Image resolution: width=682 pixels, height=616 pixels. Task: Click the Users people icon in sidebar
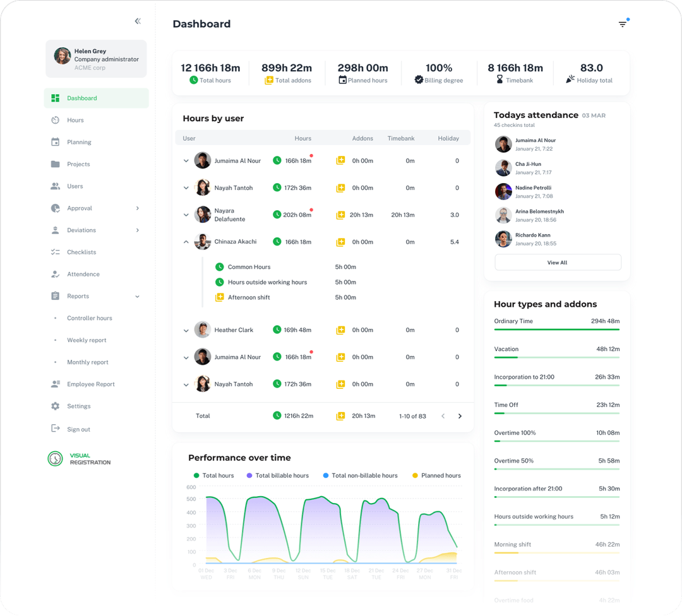pos(54,186)
